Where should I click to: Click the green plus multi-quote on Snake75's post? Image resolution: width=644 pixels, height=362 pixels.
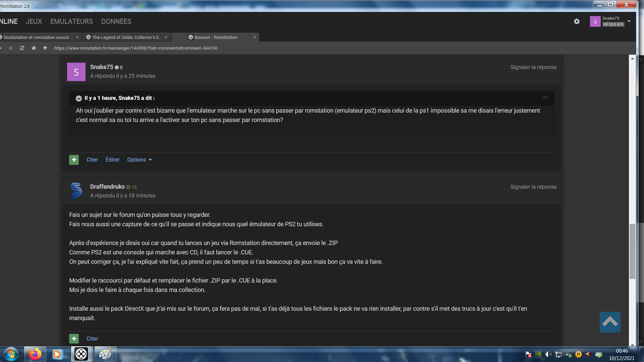point(74,160)
